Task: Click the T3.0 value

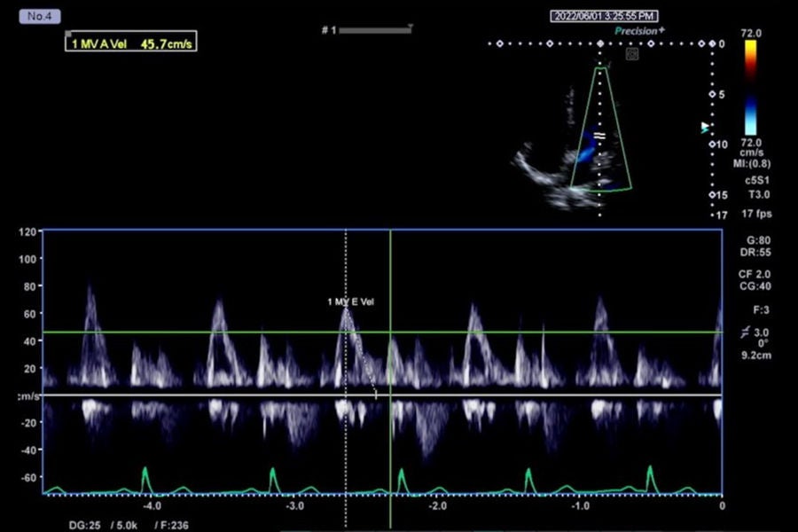Action: 759,194
